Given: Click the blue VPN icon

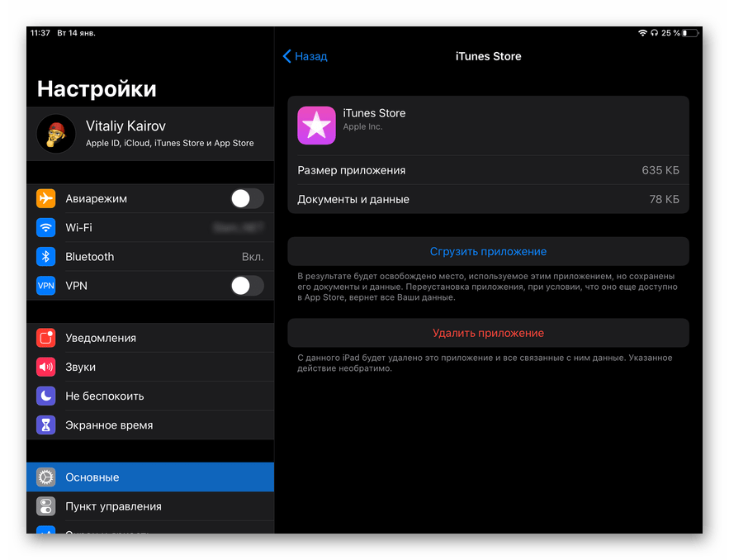Looking at the screenshot, I should pos(45,286).
